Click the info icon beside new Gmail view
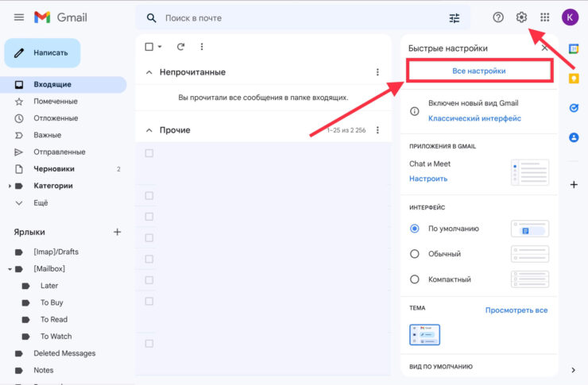Viewport: 588px width, 385px height. pyautogui.click(x=414, y=111)
